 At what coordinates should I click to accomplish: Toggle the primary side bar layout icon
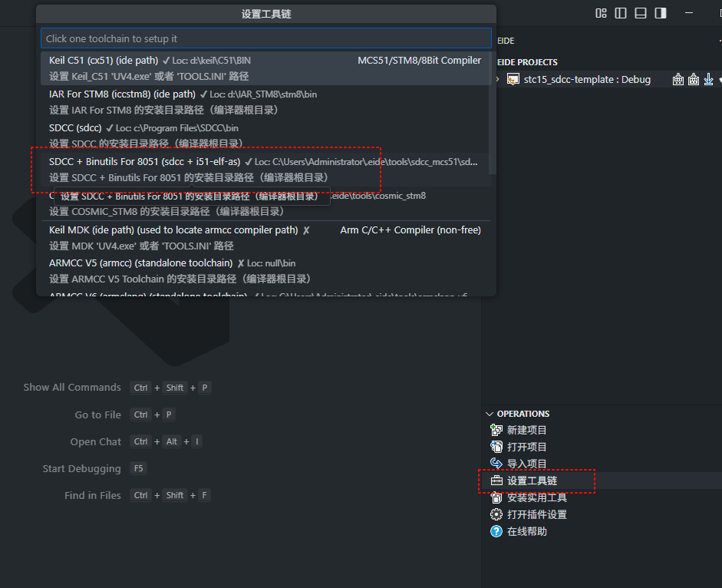click(621, 13)
